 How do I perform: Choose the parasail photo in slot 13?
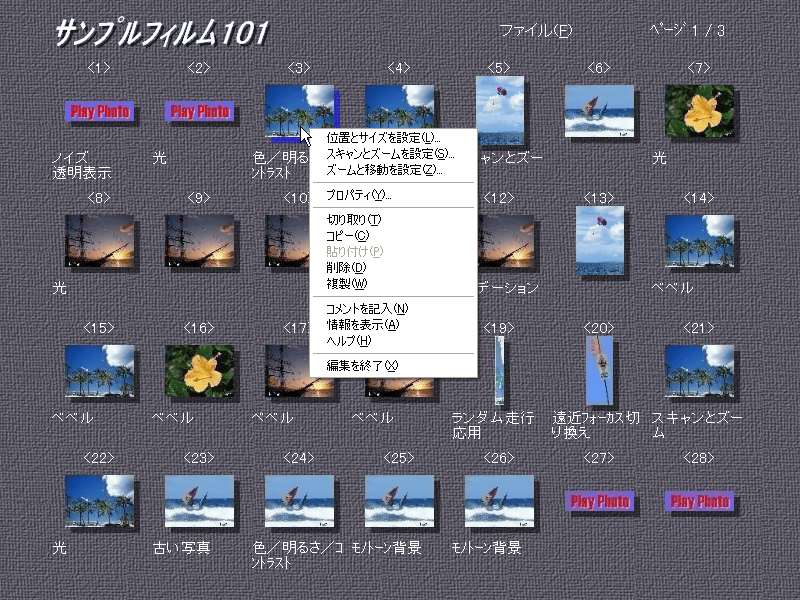pyautogui.click(x=599, y=240)
